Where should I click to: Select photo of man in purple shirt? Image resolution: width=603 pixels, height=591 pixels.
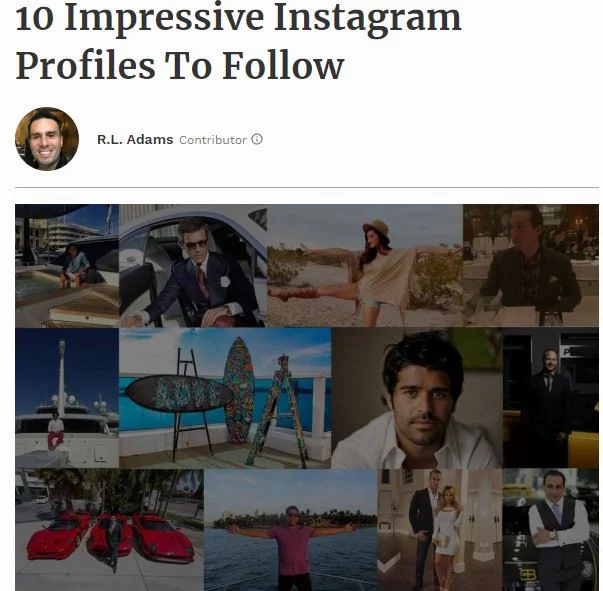point(290,530)
